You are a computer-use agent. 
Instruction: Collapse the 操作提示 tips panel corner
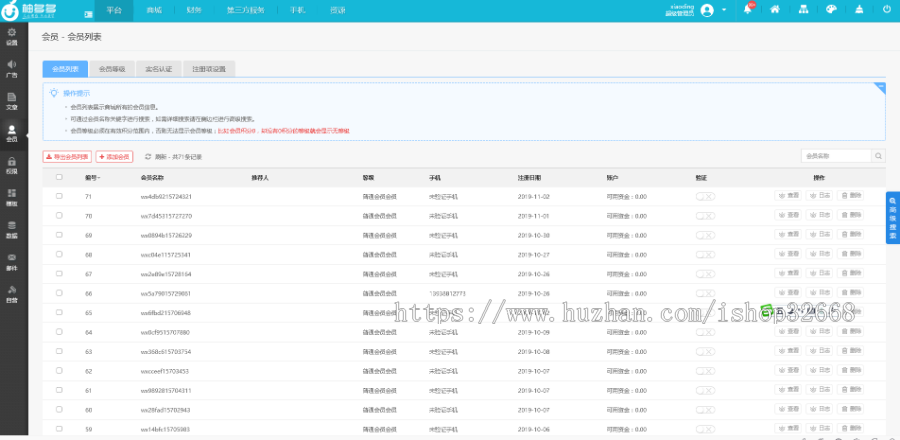pyautogui.click(x=879, y=87)
